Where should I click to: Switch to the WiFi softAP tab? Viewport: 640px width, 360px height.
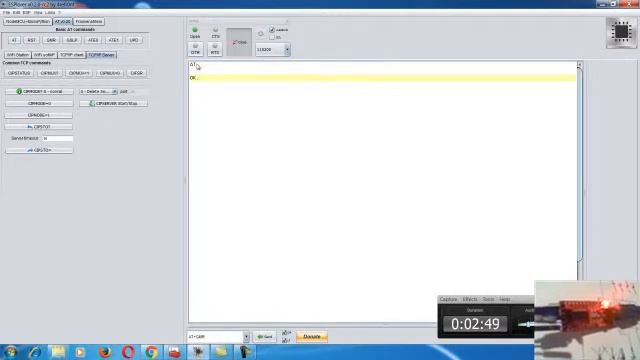(44, 55)
